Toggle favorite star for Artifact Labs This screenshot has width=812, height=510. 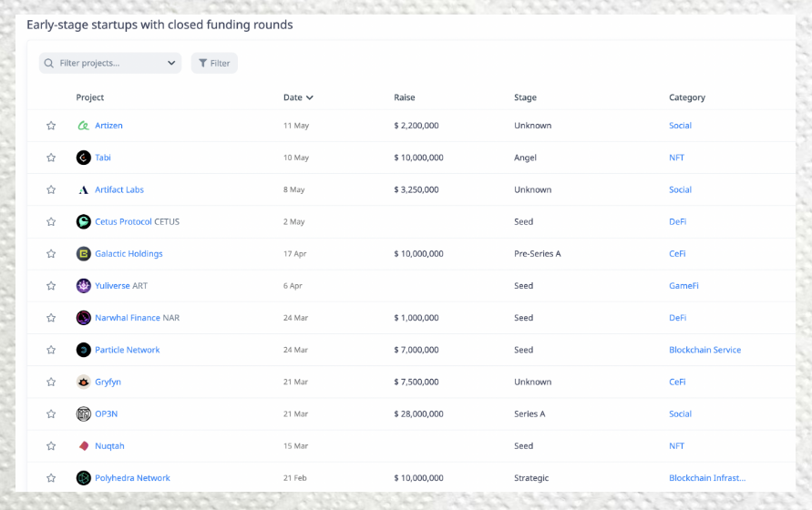[x=51, y=189]
